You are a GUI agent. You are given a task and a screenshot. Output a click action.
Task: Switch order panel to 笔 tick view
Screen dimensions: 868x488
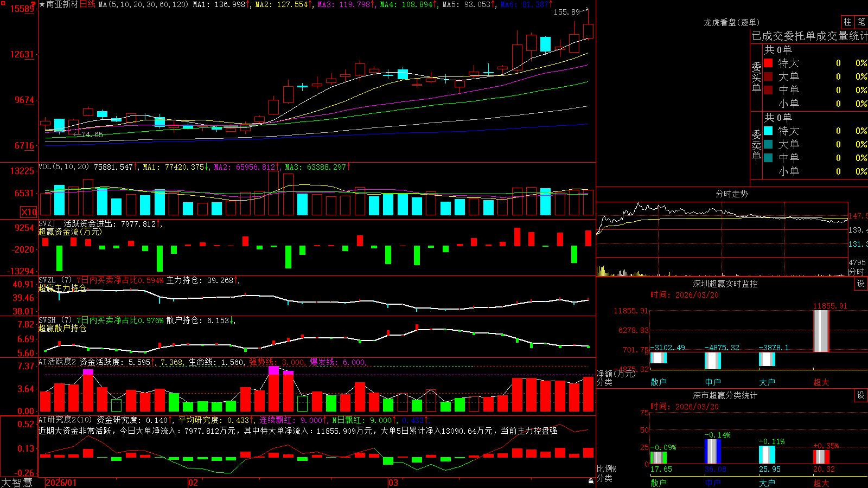coord(861,22)
